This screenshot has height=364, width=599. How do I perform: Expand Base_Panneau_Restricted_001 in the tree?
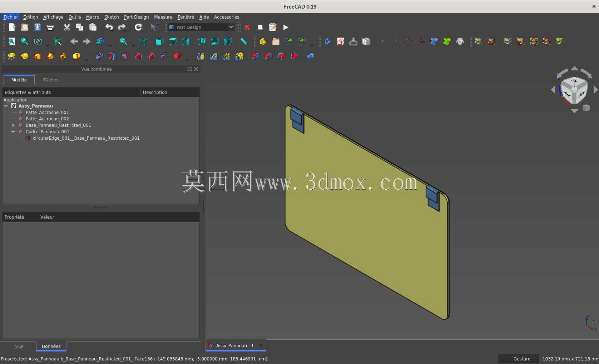click(x=13, y=125)
